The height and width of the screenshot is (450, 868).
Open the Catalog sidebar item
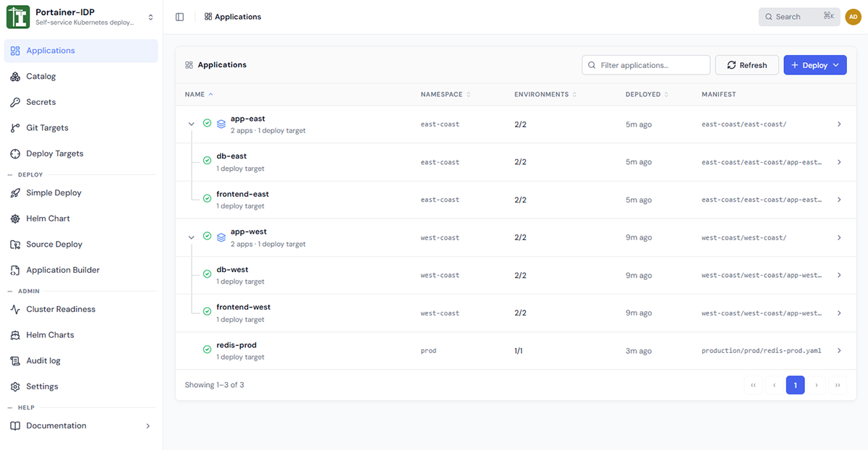click(81, 77)
